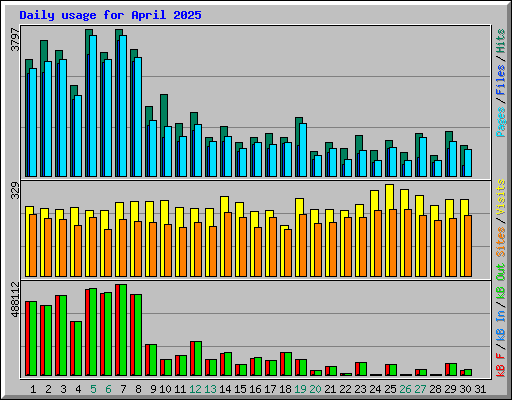
Task: Click day label 14 on the x-axis
Action: pos(225,389)
